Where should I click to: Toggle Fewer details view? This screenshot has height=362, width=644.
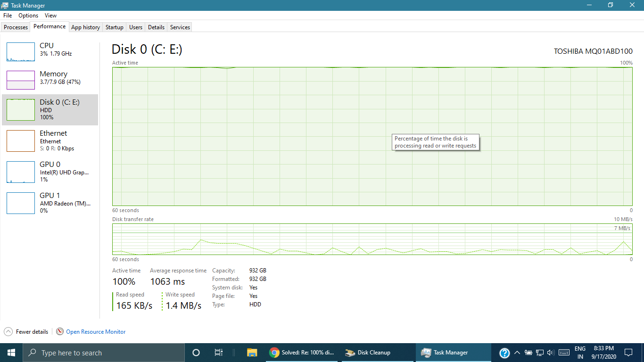26,331
